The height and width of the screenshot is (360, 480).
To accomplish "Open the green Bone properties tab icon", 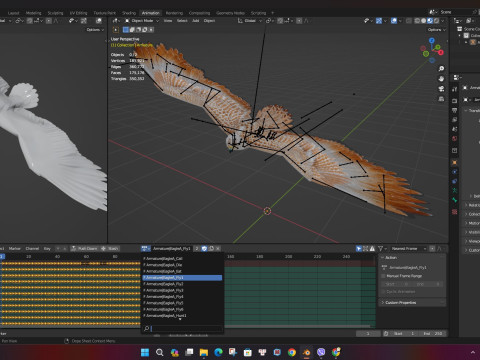I will (455, 200).
